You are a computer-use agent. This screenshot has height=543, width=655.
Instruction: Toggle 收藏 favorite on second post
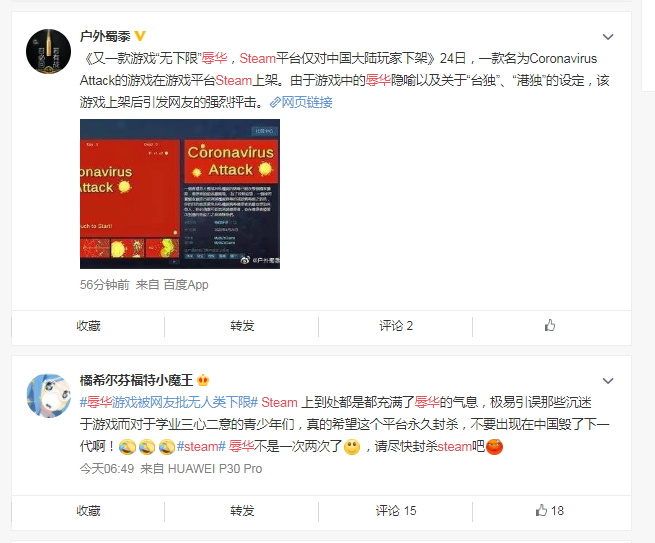[x=89, y=510]
